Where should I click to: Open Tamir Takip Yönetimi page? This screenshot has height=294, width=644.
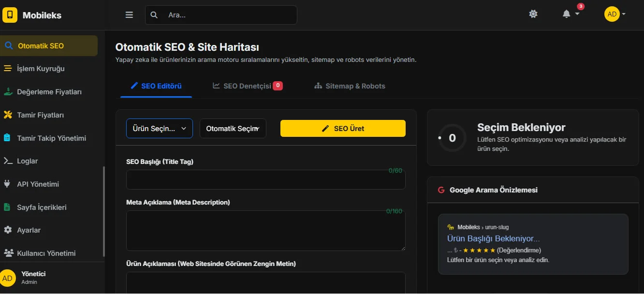pos(49,138)
